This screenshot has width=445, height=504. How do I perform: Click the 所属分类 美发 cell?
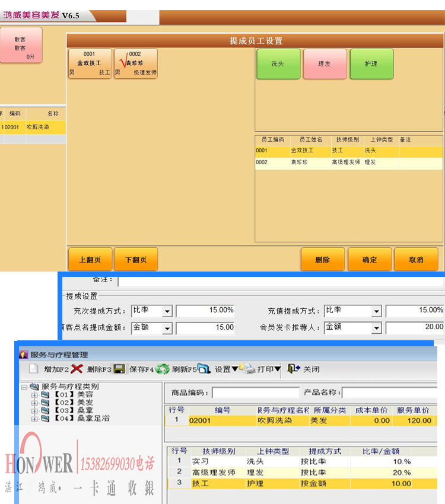[x=329, y=420]
